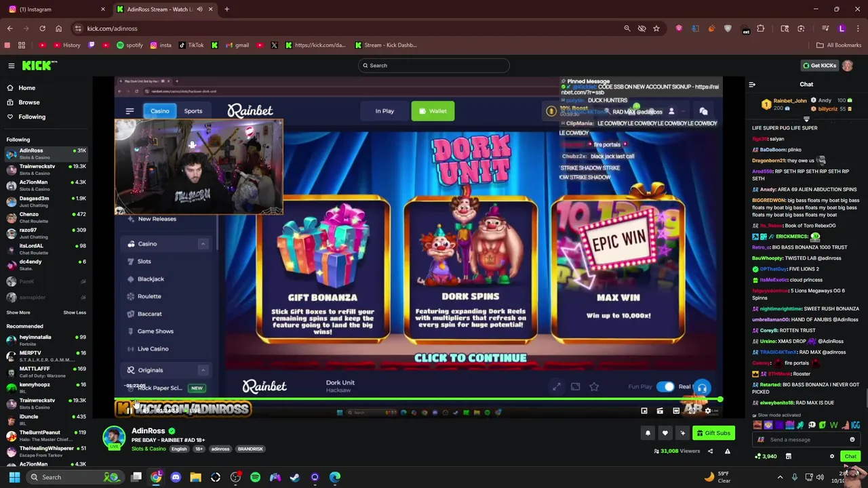868x488 pixels.
Task: Open the emoji picker in chat input
Action: 852,440
